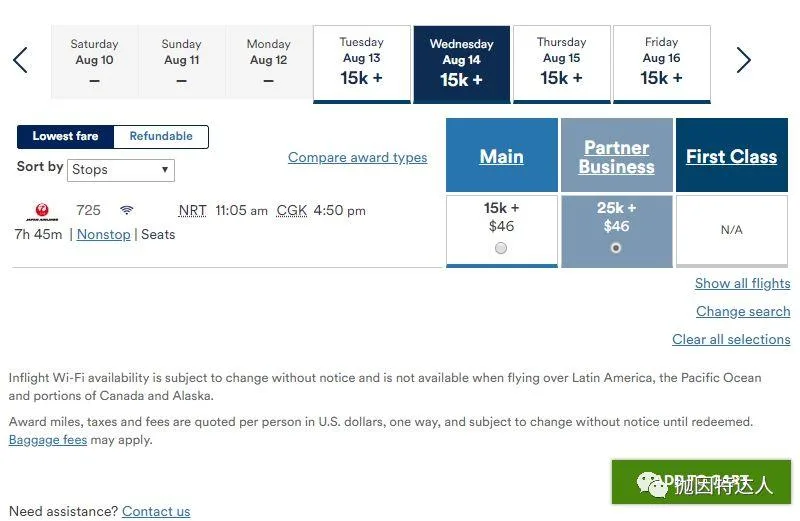Image resolution: width=800 pixels, height=521 pixels.
Task: Choose the Tuesday Aug 13 date tab
Action: (x=362, y=64)
